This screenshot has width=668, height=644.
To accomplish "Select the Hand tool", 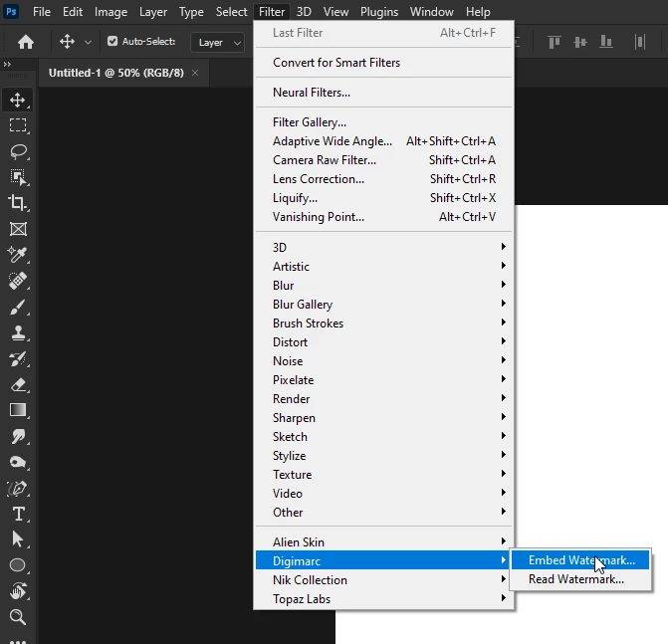I will click(18, 591).
